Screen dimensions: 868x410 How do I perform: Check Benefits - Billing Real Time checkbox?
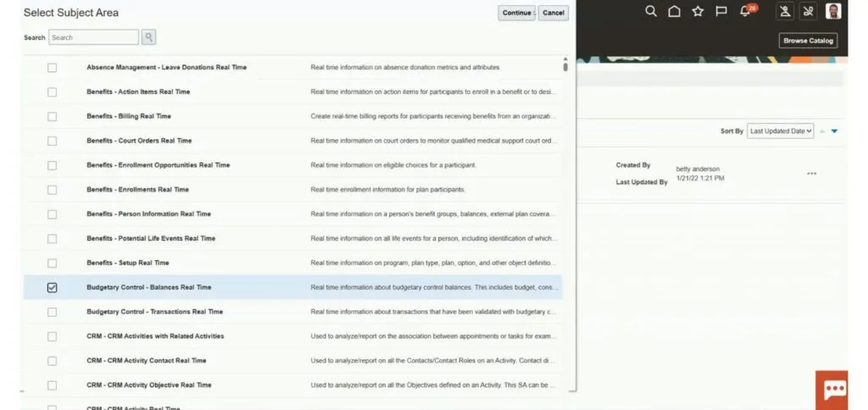pyautogui.click(x=53, y=116)
